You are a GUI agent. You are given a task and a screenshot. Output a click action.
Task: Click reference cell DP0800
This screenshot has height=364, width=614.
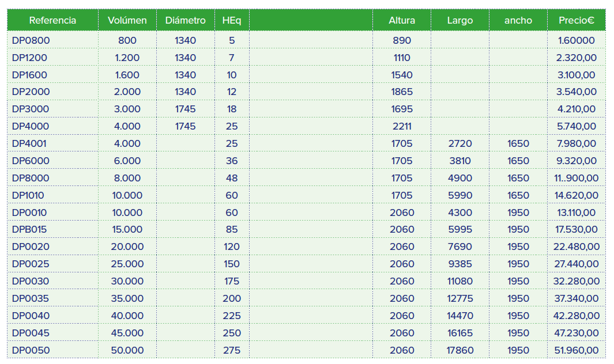point(31,40)
